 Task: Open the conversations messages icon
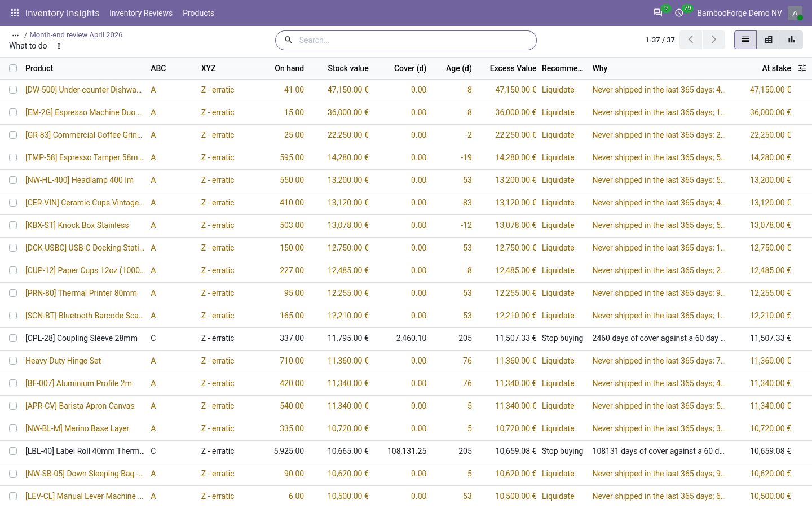(x=657, y=13)
